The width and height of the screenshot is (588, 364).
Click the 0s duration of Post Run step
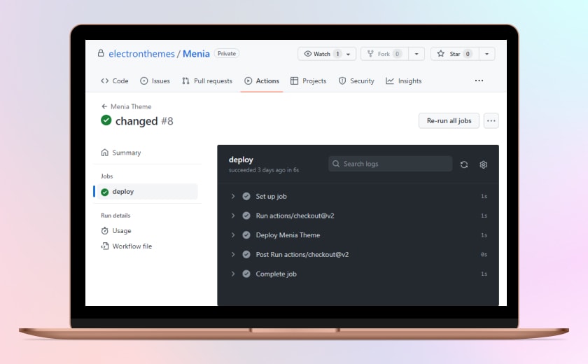pos(484,255)
